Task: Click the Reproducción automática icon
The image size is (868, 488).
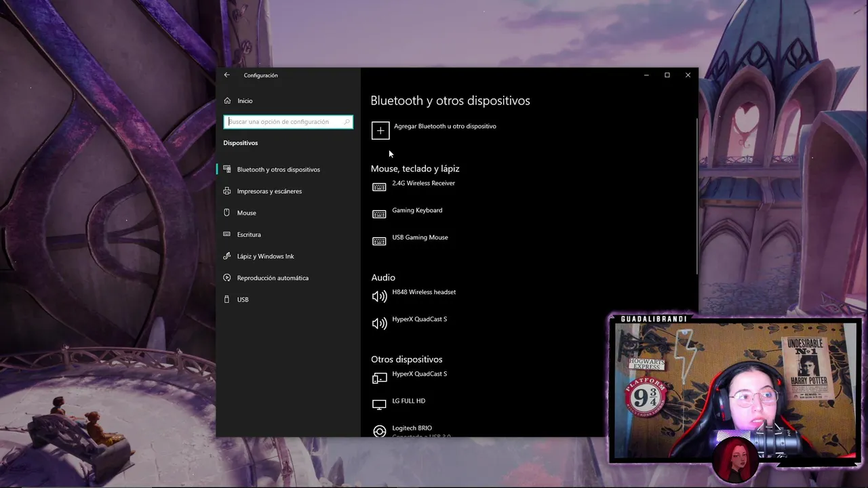Action: point(227,278)
